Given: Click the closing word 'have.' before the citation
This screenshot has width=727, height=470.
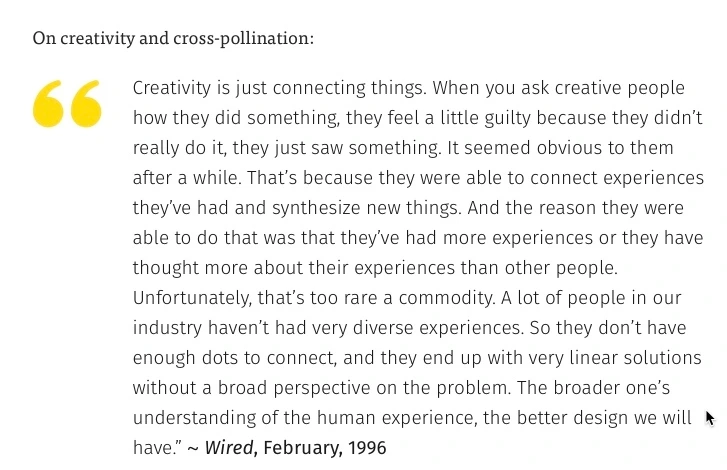Looking at the screenshot, I should coord(155,448).
